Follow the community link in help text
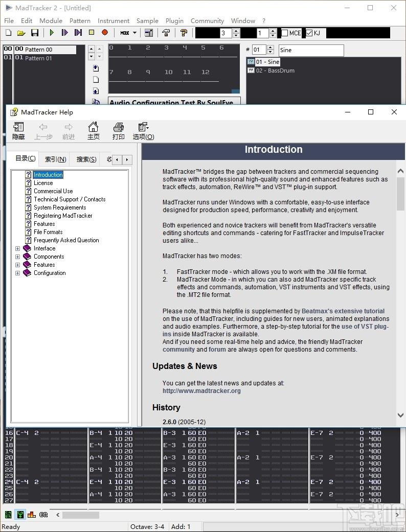This screenshot has width=406, height=532. 178,350
